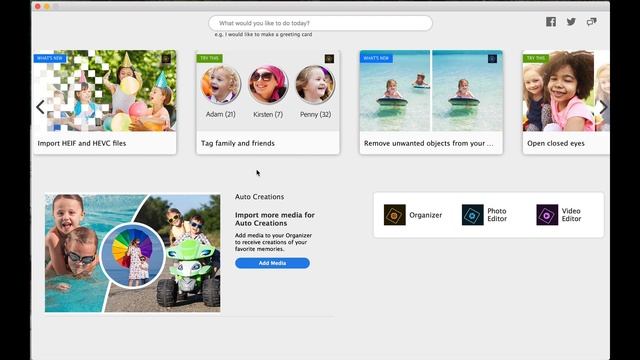This screenshot has width=640, height=360.
Task: Open the Facebook share icon
Action: 551,22
